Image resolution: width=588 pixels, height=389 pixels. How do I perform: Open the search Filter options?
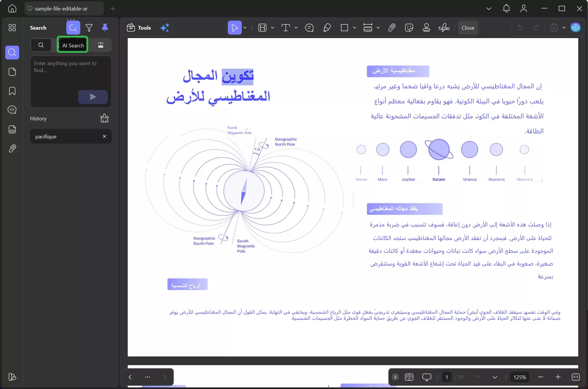point(89,27)
